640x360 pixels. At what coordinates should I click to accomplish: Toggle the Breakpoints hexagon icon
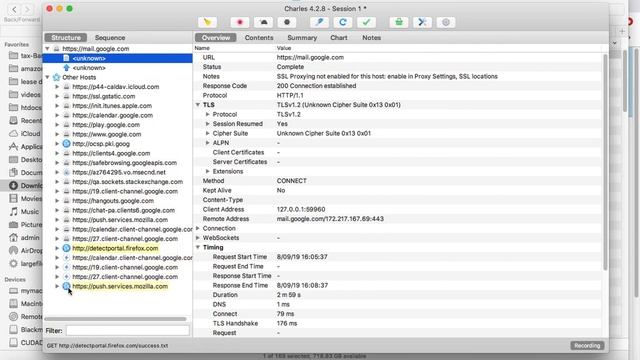(x=287, y=22)
